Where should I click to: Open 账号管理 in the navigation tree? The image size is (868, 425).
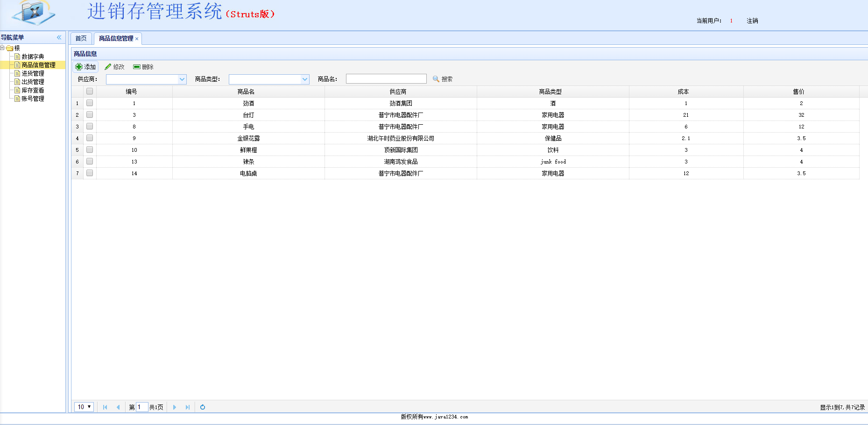pos(33,99)
